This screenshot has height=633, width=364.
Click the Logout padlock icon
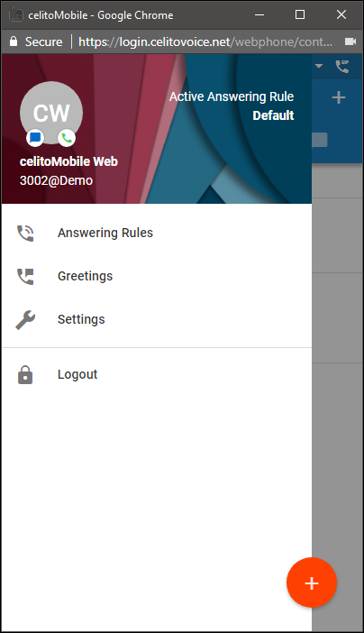click(x=25, y=374)
